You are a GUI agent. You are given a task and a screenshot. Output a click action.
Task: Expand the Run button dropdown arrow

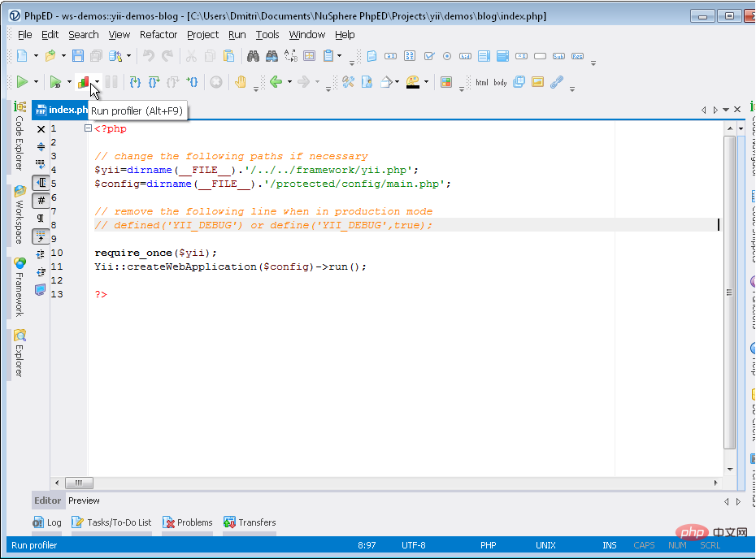[36, 82]
